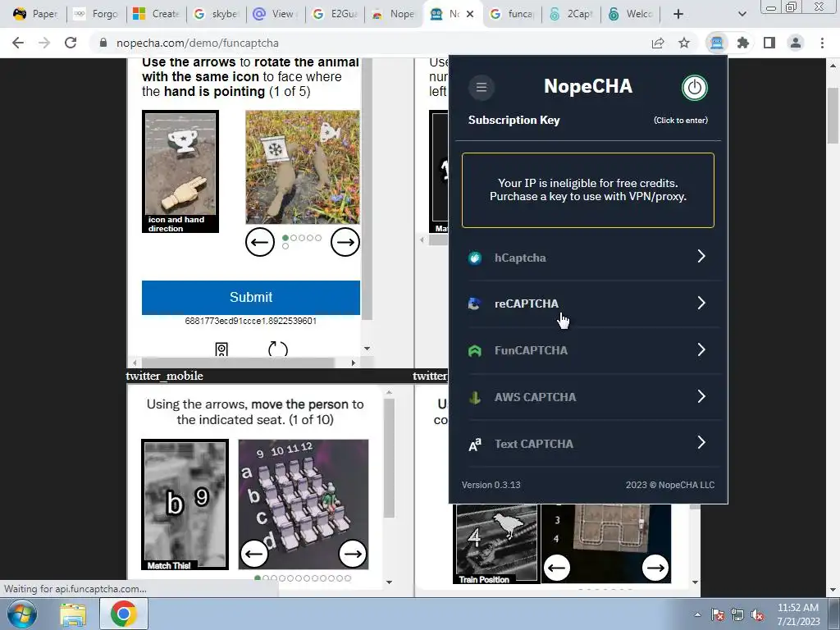Click the Action Center flag tray icon
Image resolution: width=840 pixels, height=630 pixels.
(718, 615)
